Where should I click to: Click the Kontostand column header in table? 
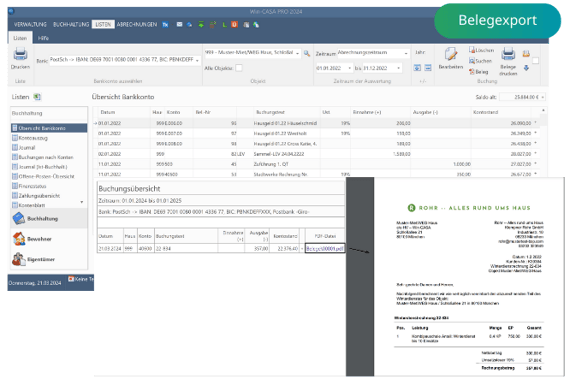(485, 112)
